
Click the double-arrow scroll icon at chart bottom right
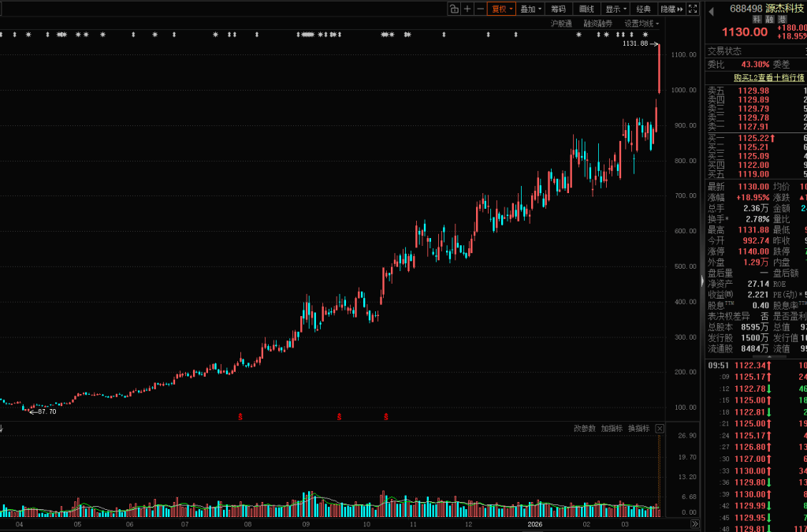tap(694, 524)
